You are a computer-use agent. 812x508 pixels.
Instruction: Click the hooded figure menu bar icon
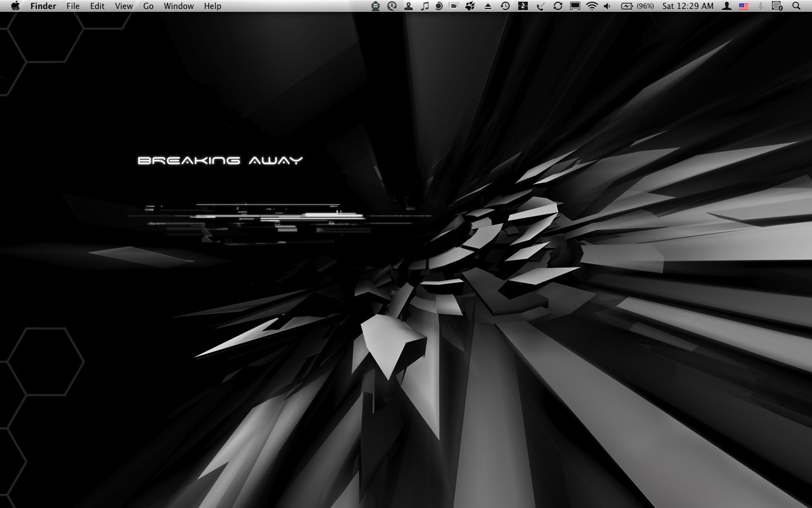pyautogui.click(x=376, y=6)
